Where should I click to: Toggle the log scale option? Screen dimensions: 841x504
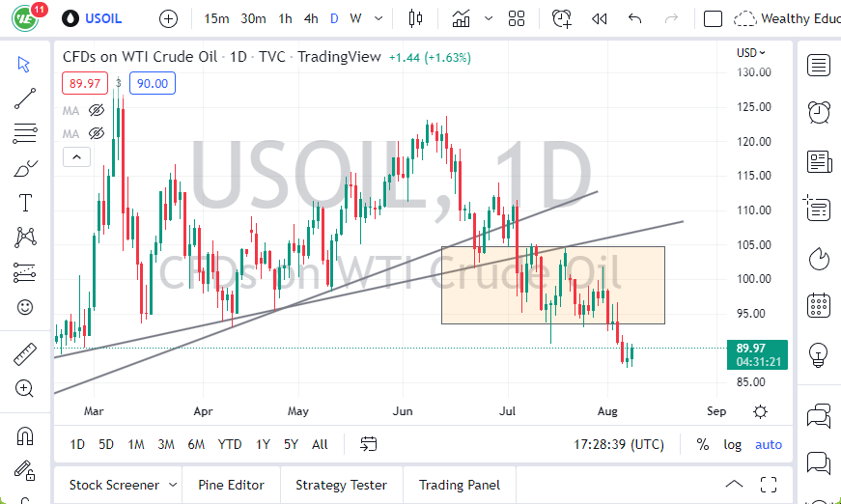(733, 444)
